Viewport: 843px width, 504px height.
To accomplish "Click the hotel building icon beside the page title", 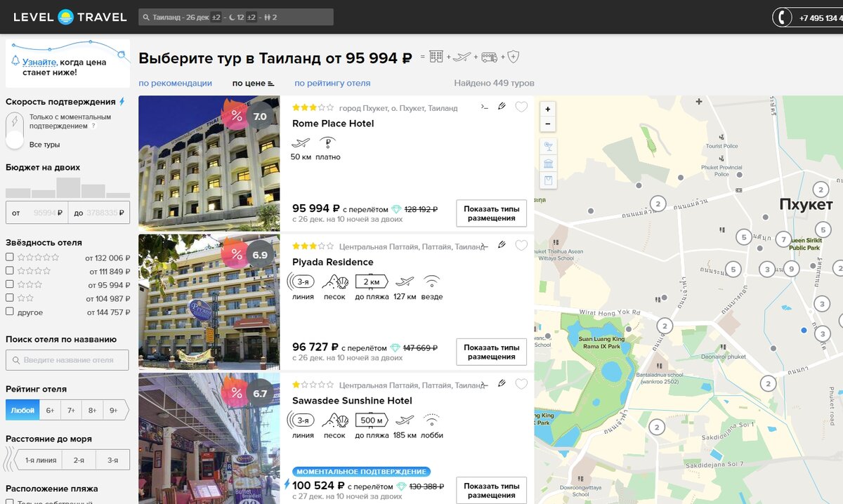I will (436, 57).
